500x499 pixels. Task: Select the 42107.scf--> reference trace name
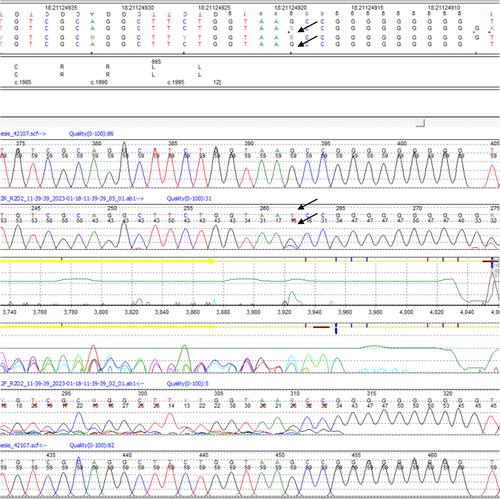pos(23,134)
